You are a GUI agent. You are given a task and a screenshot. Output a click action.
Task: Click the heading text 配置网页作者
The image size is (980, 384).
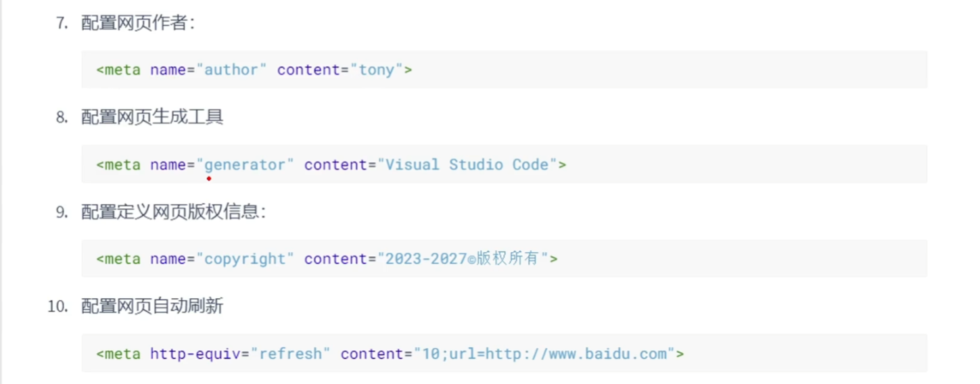(x=138, y=23)
